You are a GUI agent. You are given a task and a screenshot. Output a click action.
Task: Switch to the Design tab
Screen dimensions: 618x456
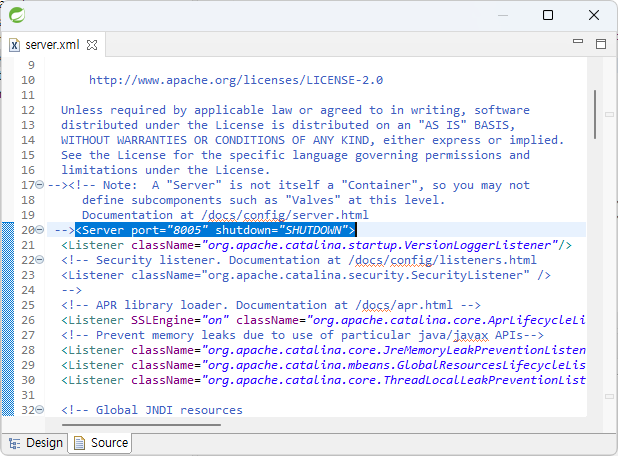[x=35, y=443]
